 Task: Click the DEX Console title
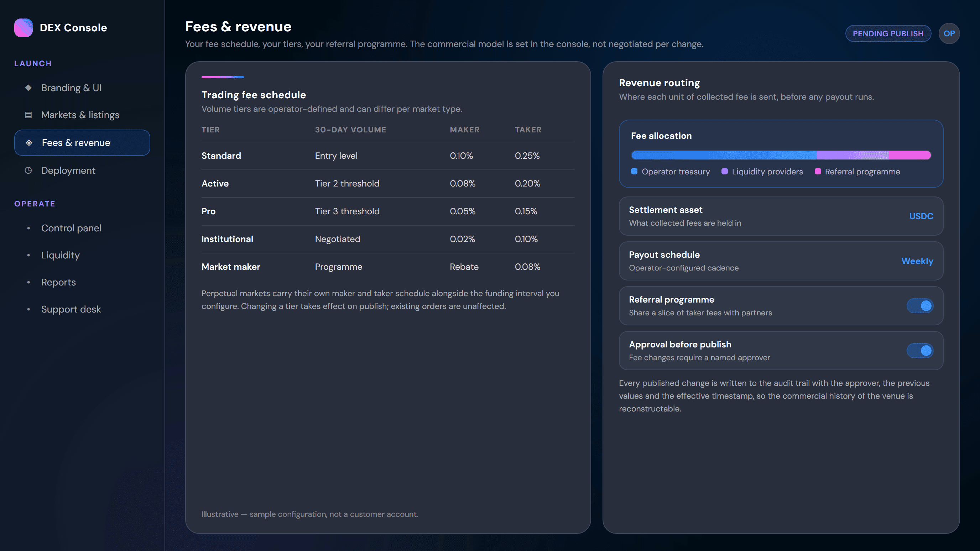point(73,28)
